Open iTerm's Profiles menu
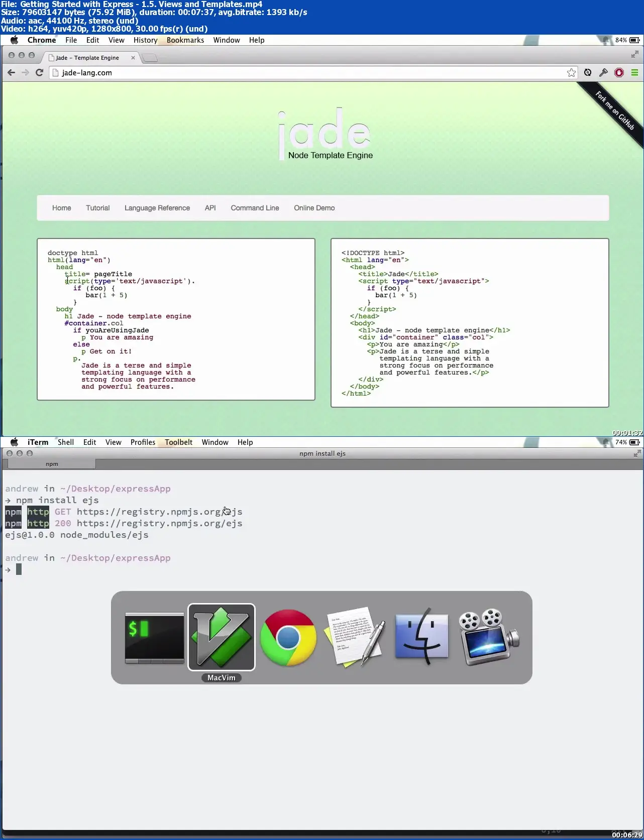 (143, 442)
